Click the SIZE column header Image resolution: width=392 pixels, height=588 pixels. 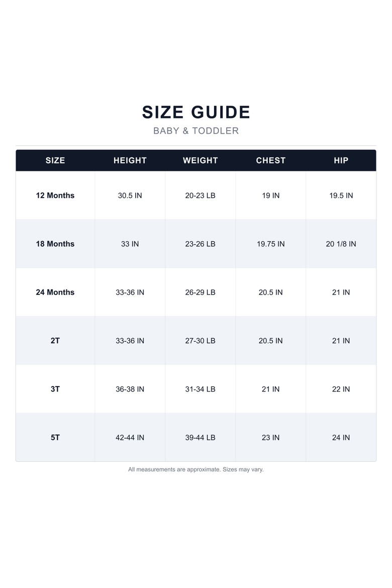pos(55,160)
